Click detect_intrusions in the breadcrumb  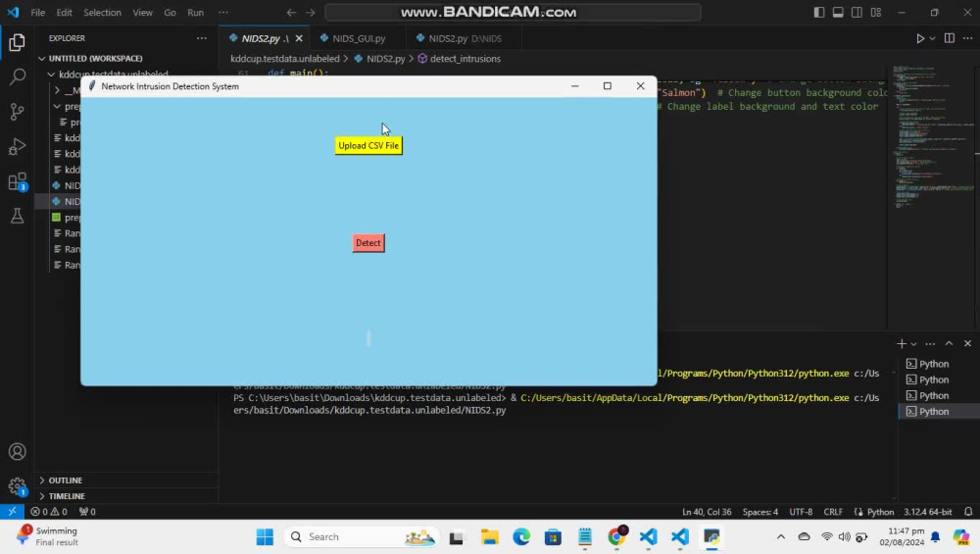465,59
